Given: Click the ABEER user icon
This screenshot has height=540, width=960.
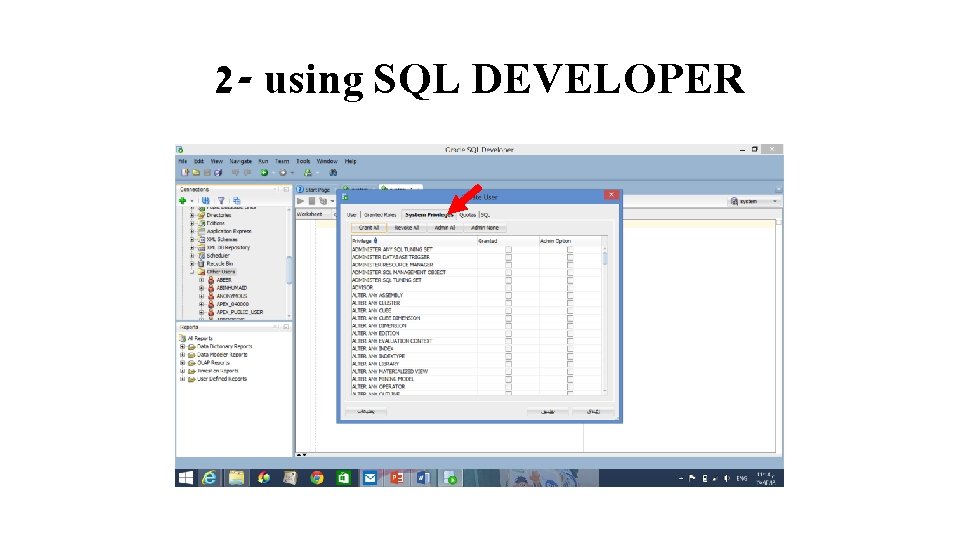Looking at the screenshot, I should (211, 280).
